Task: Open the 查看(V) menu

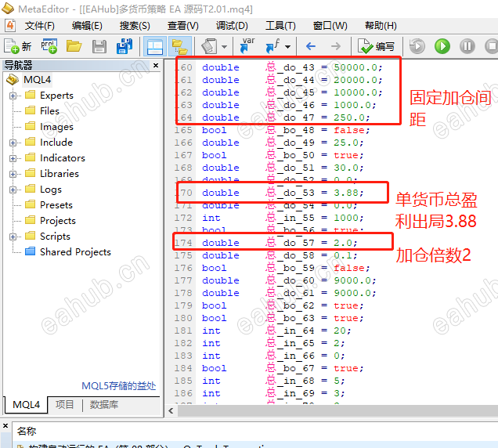Action: coord(183,26)
